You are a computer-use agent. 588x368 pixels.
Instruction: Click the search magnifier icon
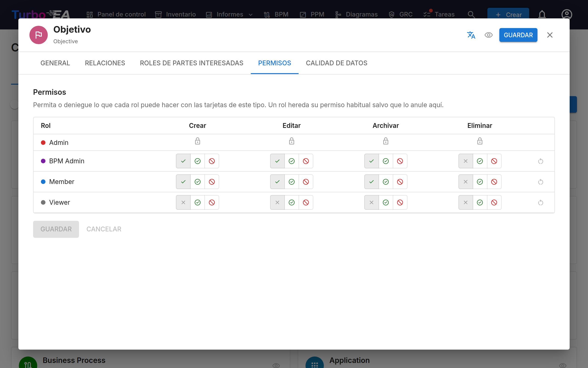471,14
